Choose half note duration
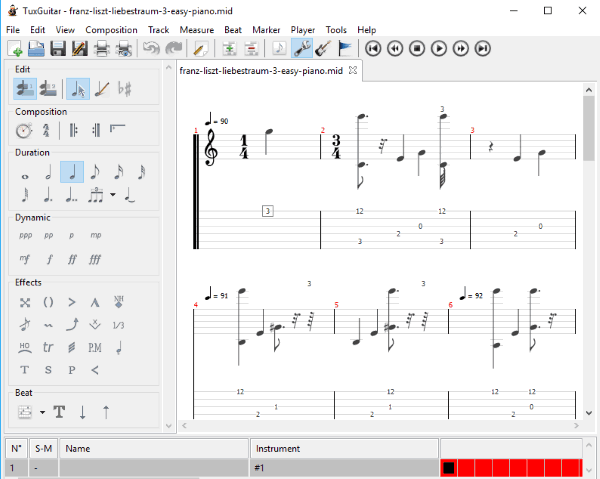Screen dimensions: 600x479 tap(49, 173)
